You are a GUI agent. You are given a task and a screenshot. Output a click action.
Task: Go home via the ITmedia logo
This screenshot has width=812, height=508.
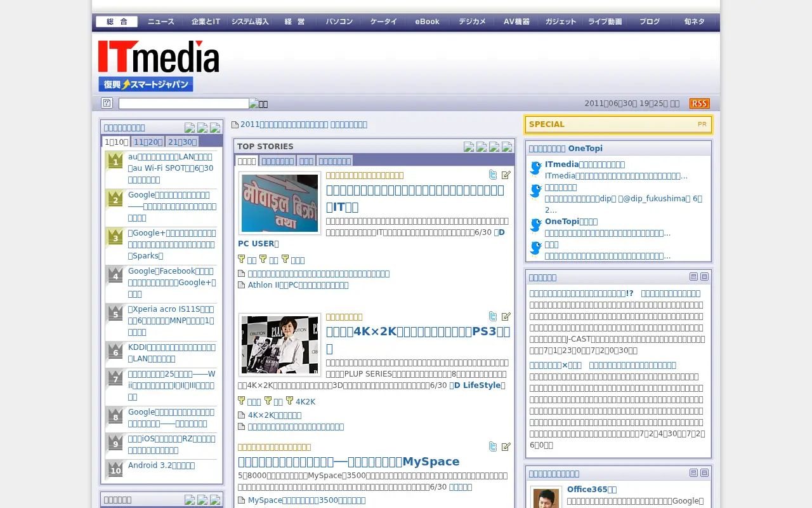pyautogui.click(x=159, y=57)
